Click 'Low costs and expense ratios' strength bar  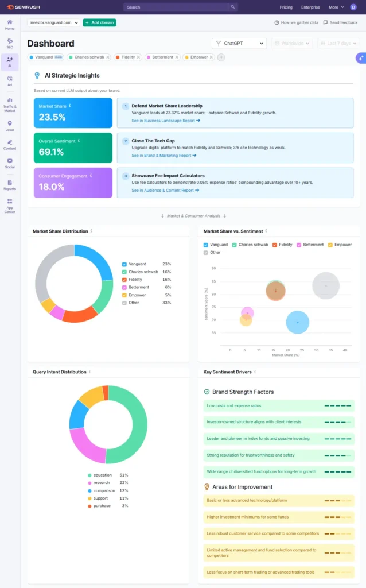[279, 406]
